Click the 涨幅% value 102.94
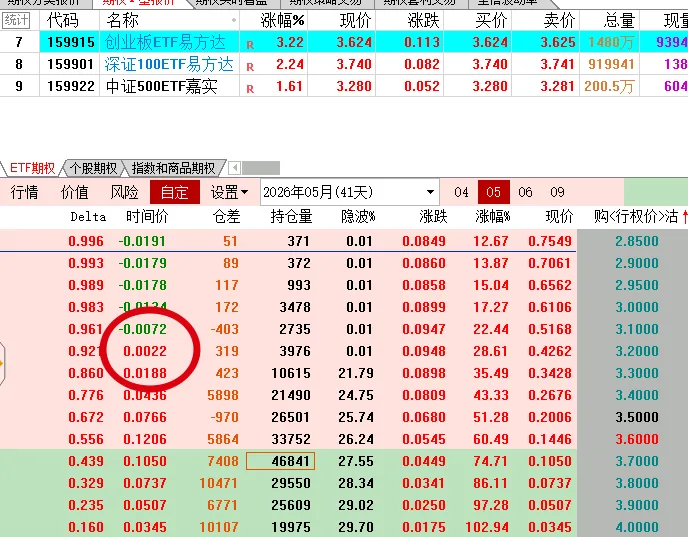The width and height of the screenshot is (688, 537). point(487,526)
